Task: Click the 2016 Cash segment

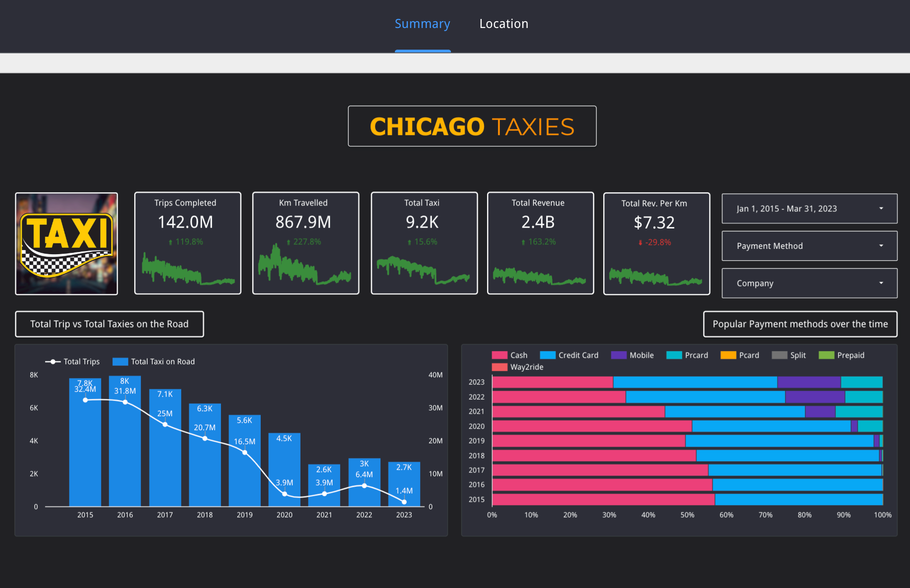Action: point(602,485)
